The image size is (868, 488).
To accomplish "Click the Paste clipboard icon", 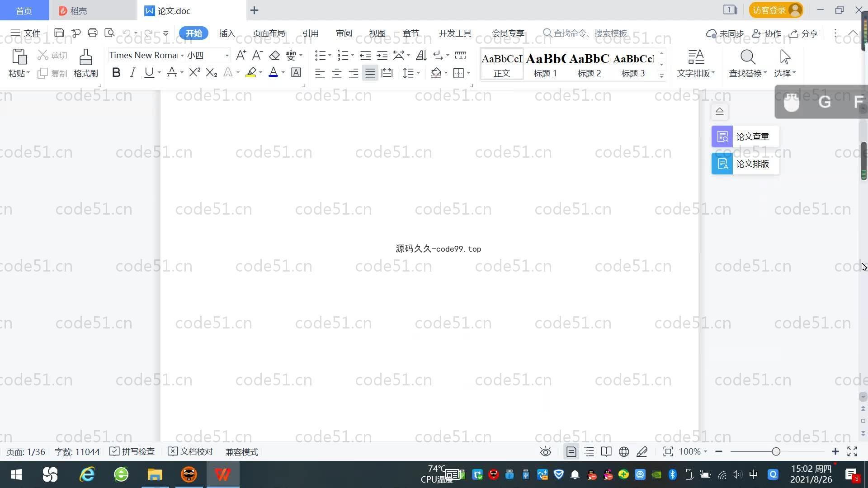I will click(19, 57).
